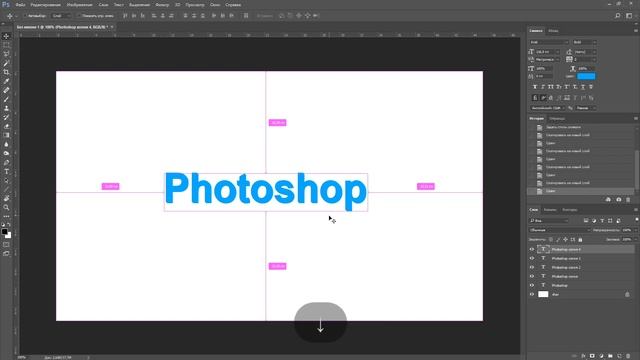This screenshot has width=640, height=360.
Task: Select the Eyedropper tool
Action: [6, 81]
